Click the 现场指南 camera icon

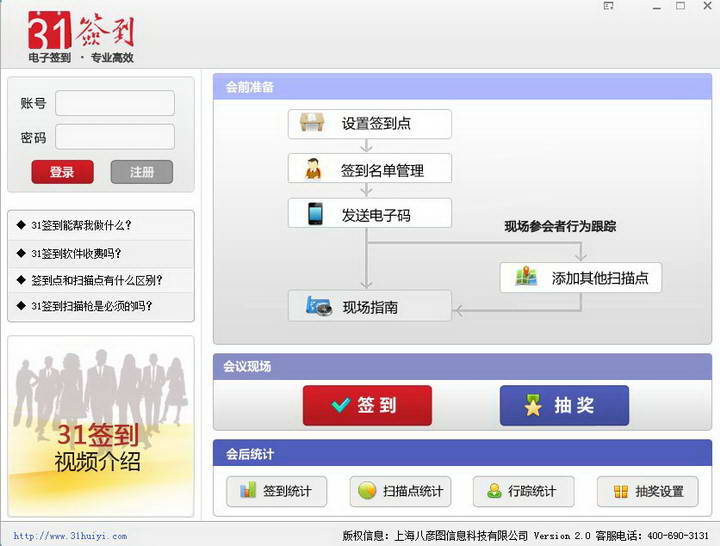pos(318,307)
